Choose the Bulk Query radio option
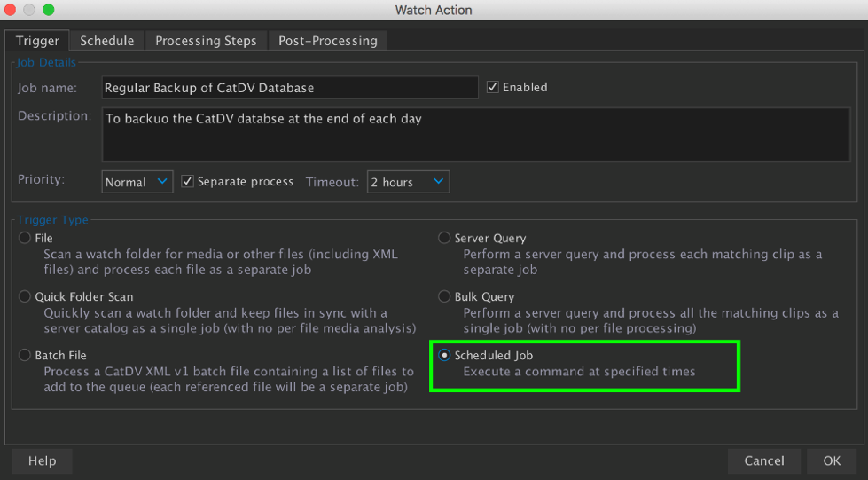 pos(445,296)
